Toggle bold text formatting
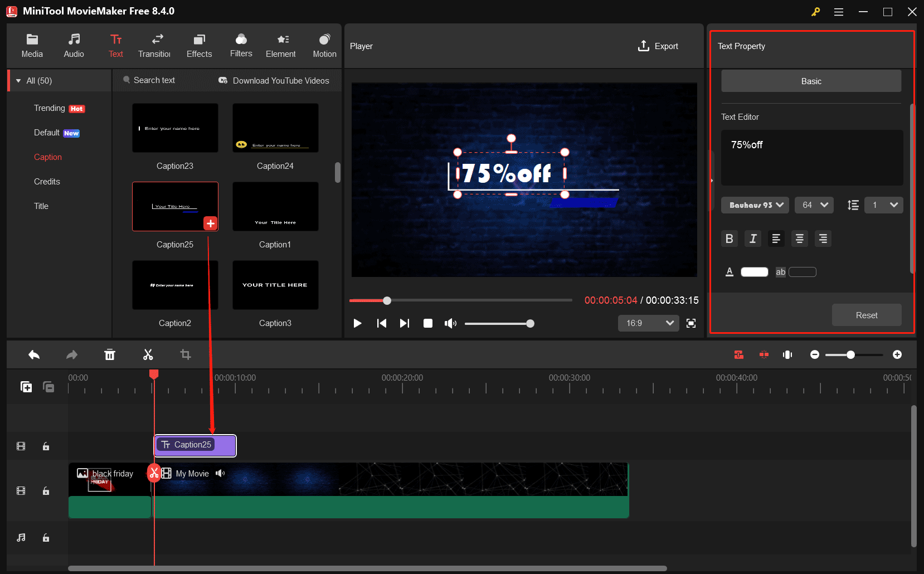The width and height of the screenshot is (924, 574). pos(730,239)
